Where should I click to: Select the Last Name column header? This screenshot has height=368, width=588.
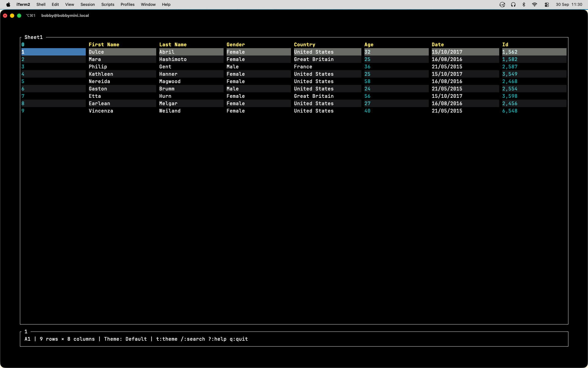coord(173,45)
